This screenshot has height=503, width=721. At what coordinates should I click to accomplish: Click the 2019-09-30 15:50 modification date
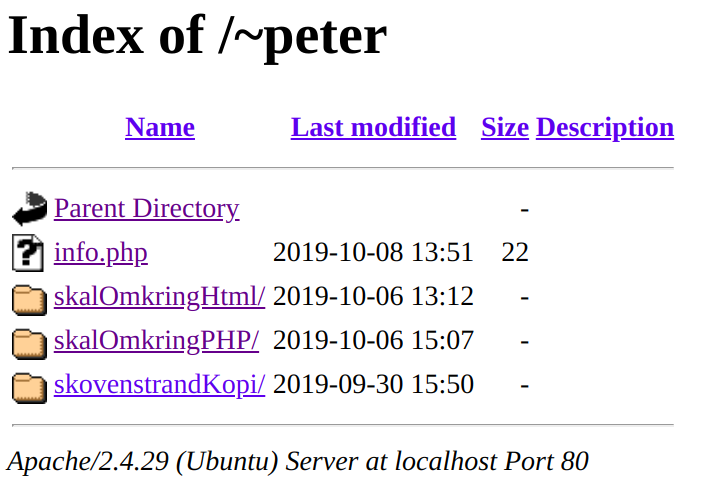point(373,384)
